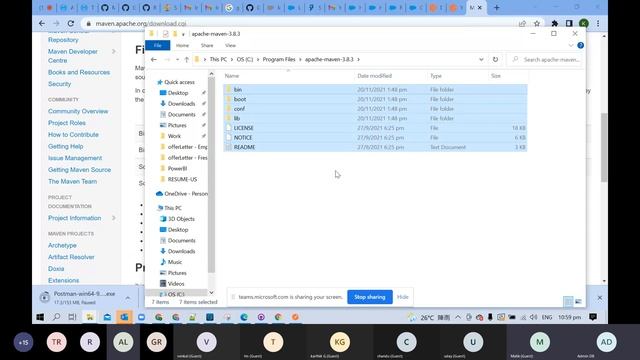Open Postman download options chevron
Screen dimensions: 640x360
coord(128,298)
